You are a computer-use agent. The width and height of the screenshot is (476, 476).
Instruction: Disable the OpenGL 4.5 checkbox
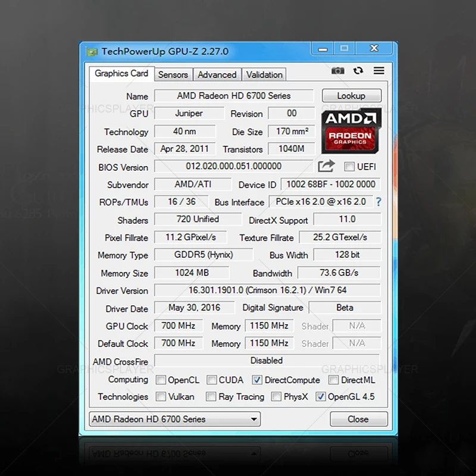click(x=321, y=397)
